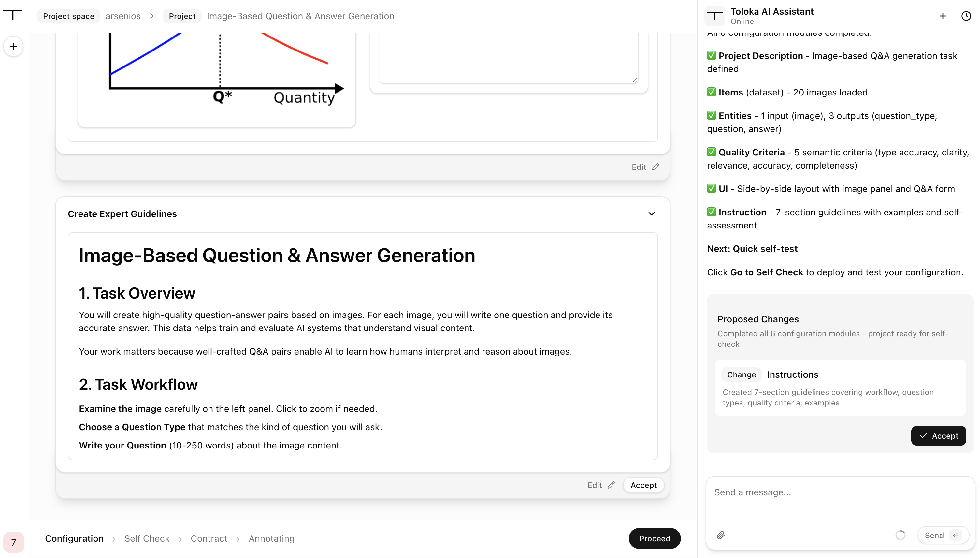Click the Image-Based Question & Answer Generation title
The width and height of the screenshot is (980, 558).
click(300, 16)
